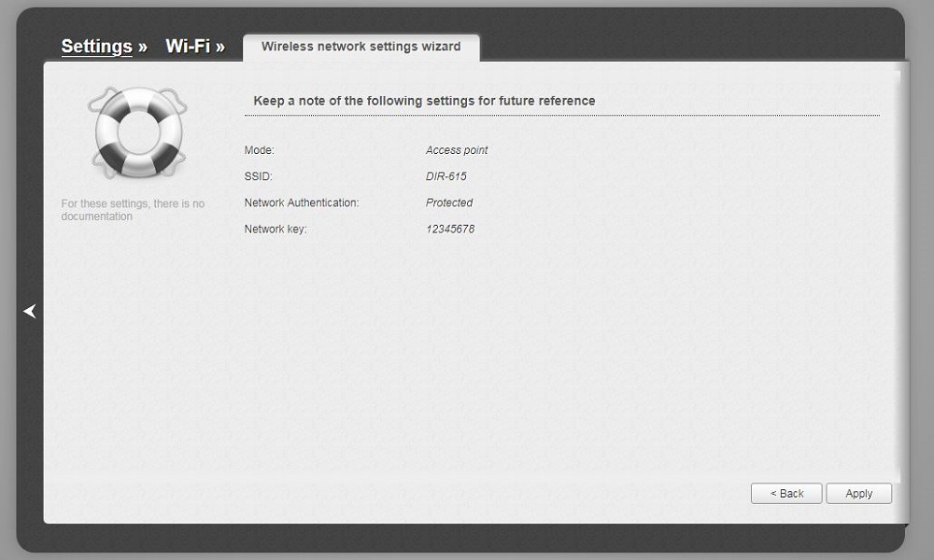Viewport: 934px width, 560px height.
Task: Click the 'no documentation' help text
Action: pos(133,210)
